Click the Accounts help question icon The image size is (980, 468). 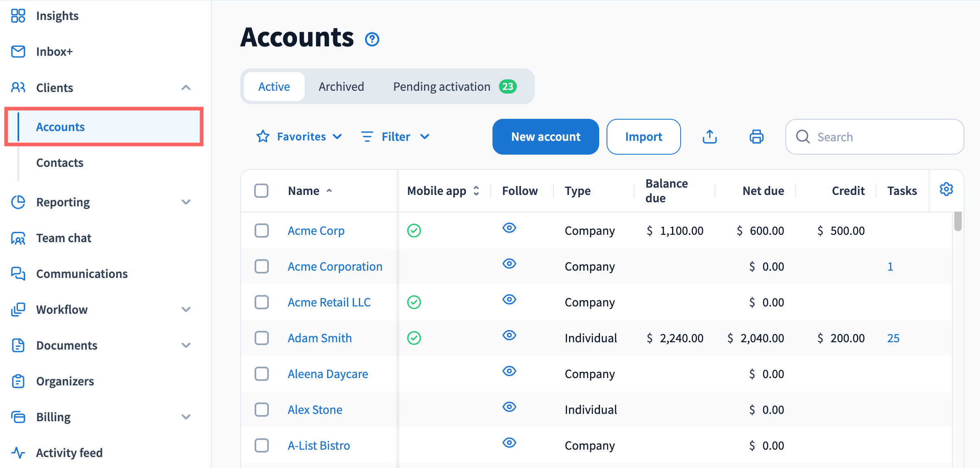coord(372,39)
